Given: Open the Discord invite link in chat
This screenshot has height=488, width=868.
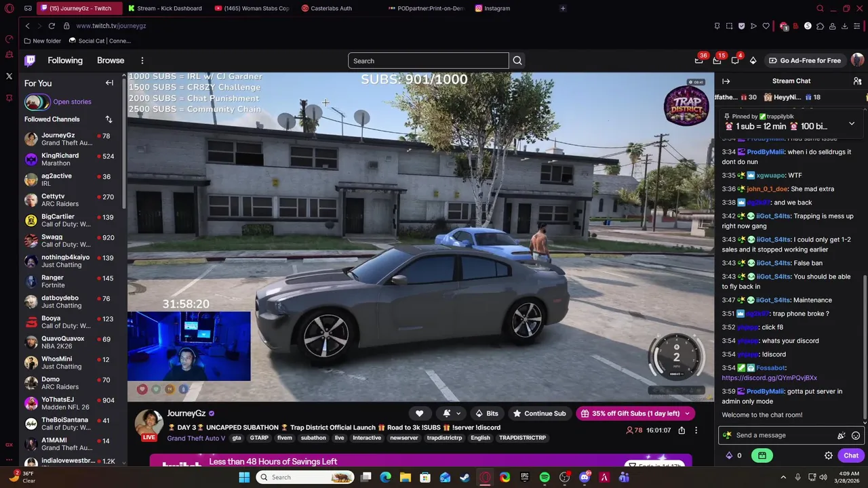Looking at the screenshot, I should [769, 378].
